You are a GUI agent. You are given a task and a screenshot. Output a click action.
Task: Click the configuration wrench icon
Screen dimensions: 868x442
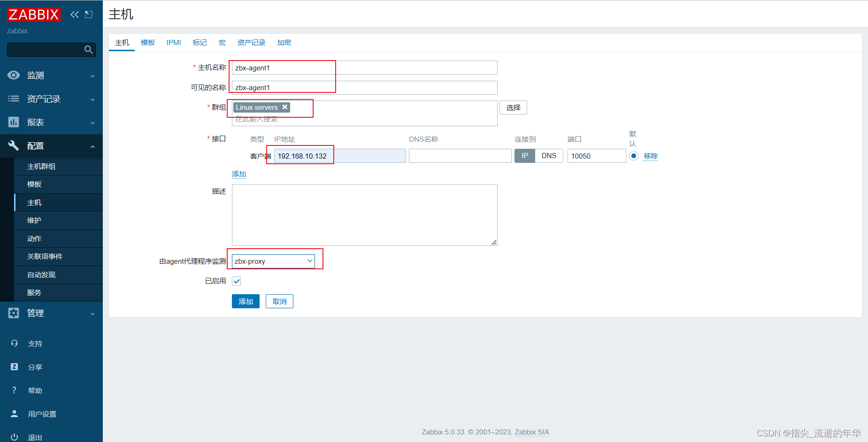[x=14, y=145]
